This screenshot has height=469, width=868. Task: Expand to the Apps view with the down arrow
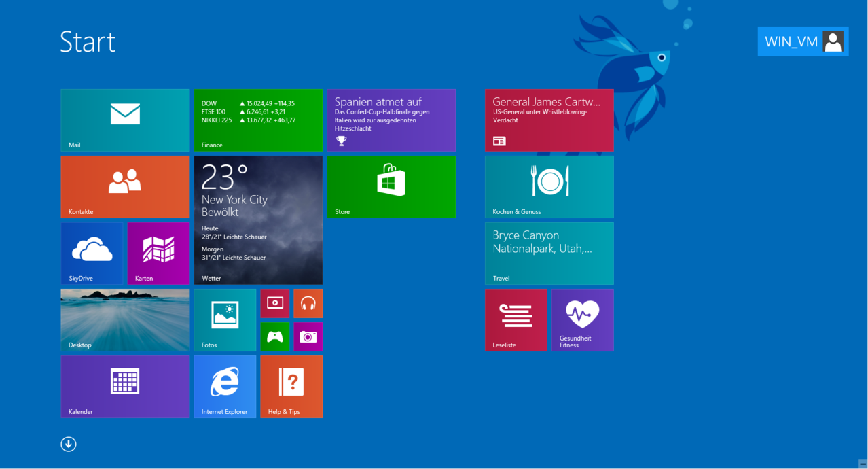[68, 443]
